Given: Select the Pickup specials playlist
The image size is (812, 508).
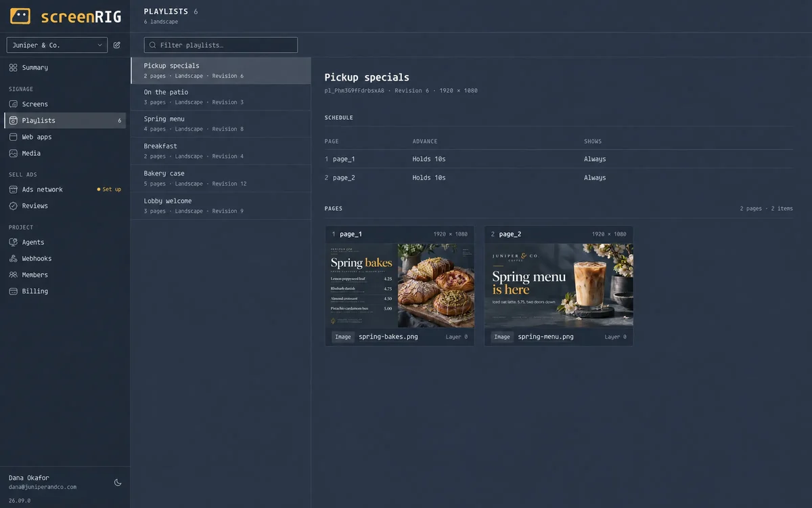Looking at the screenshot, I should pyautogui.click(x=221, y=70).
